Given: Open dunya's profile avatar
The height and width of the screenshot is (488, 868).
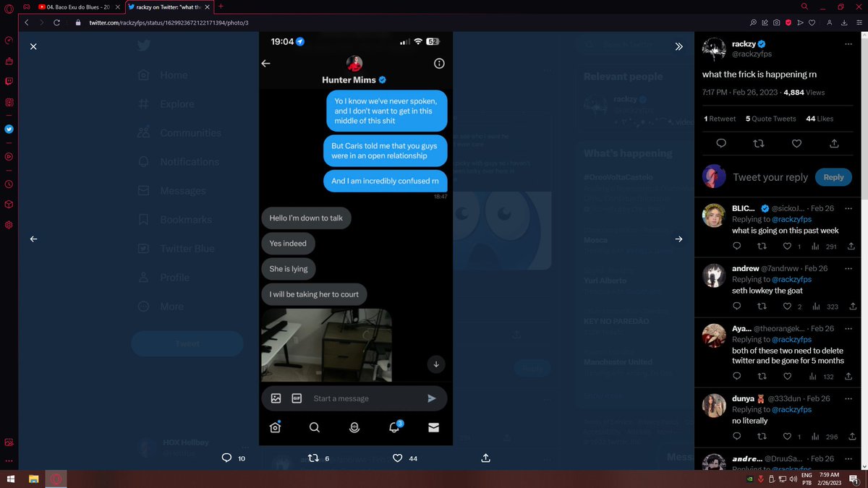Looking at the screenshot, I should point(714,406).
